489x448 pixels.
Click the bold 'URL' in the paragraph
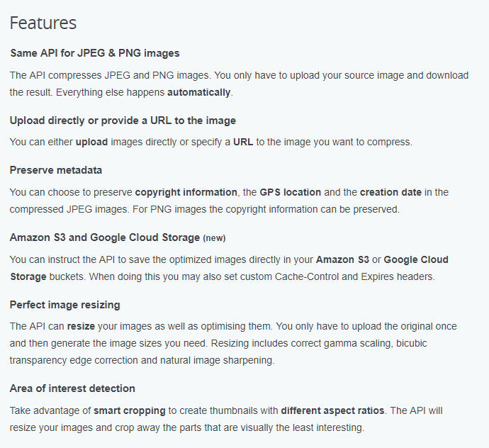243,142
